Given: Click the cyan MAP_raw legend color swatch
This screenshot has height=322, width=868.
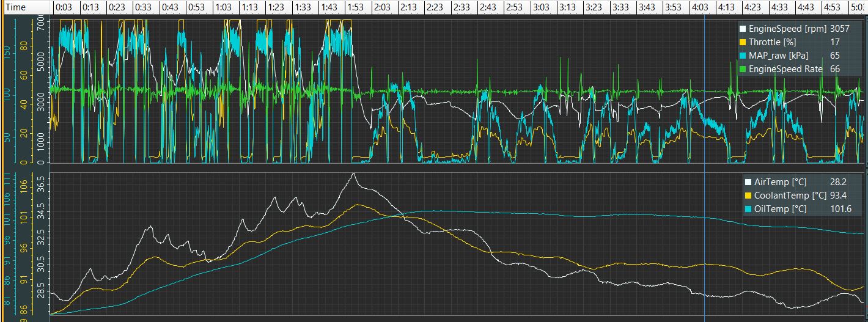Looking at the screenshot, I should [743, 56].
